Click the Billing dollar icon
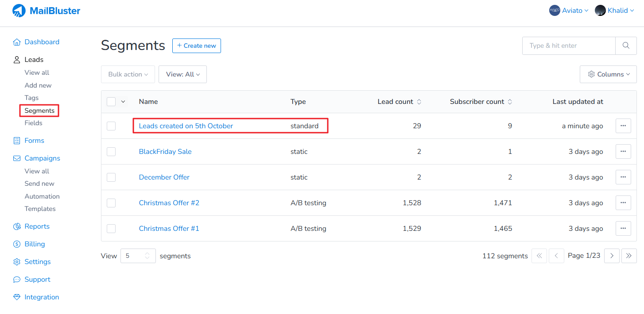This screenshot has height=314, width=644. [17, 244]
